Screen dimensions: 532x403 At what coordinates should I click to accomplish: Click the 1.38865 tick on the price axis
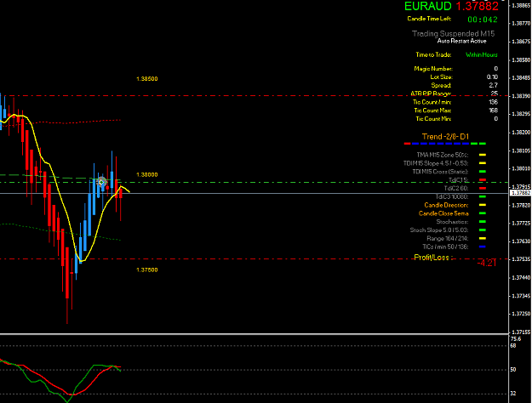[x=521, y=5]
